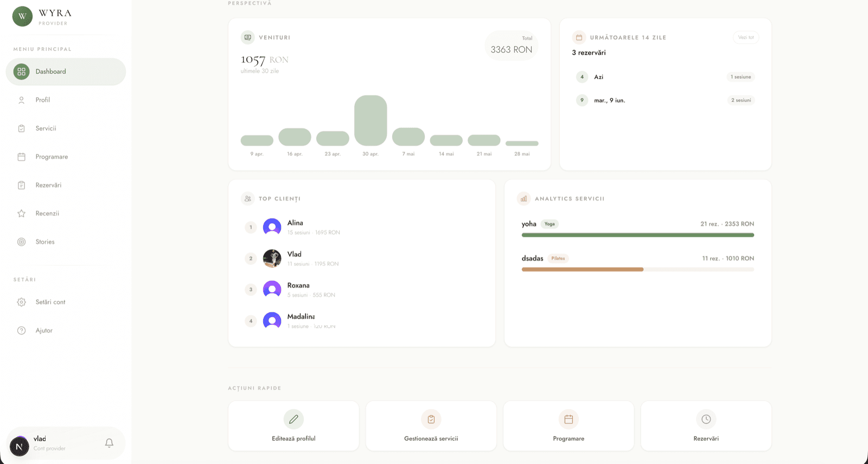This screenshot has width=868, height=464.
Task: Click the upcoming 14 days calendar icon
Action: (579, 37)
